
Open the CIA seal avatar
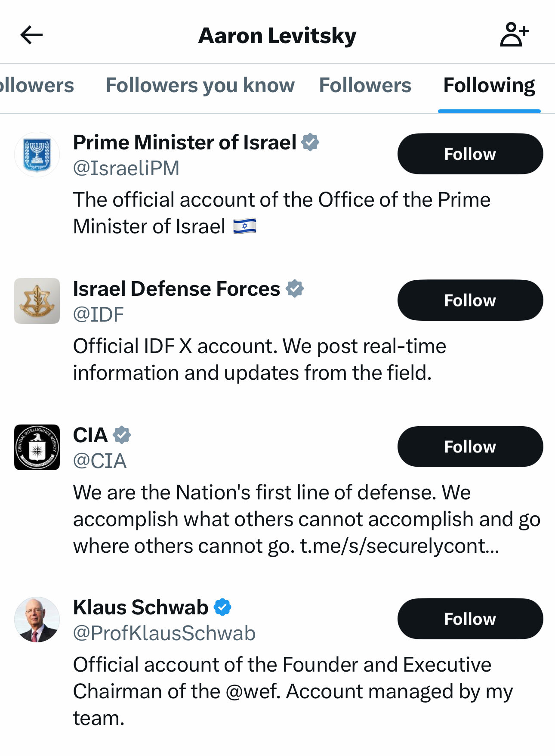tap(37, 447)
